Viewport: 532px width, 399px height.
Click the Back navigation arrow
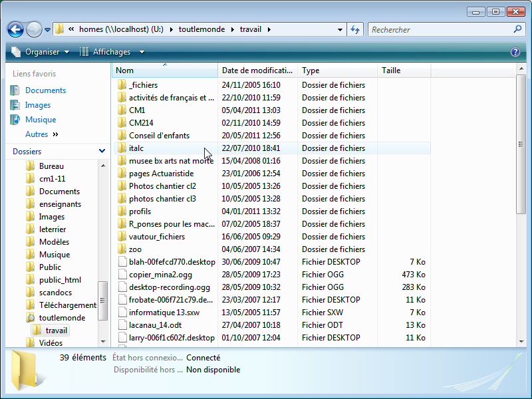15,29
